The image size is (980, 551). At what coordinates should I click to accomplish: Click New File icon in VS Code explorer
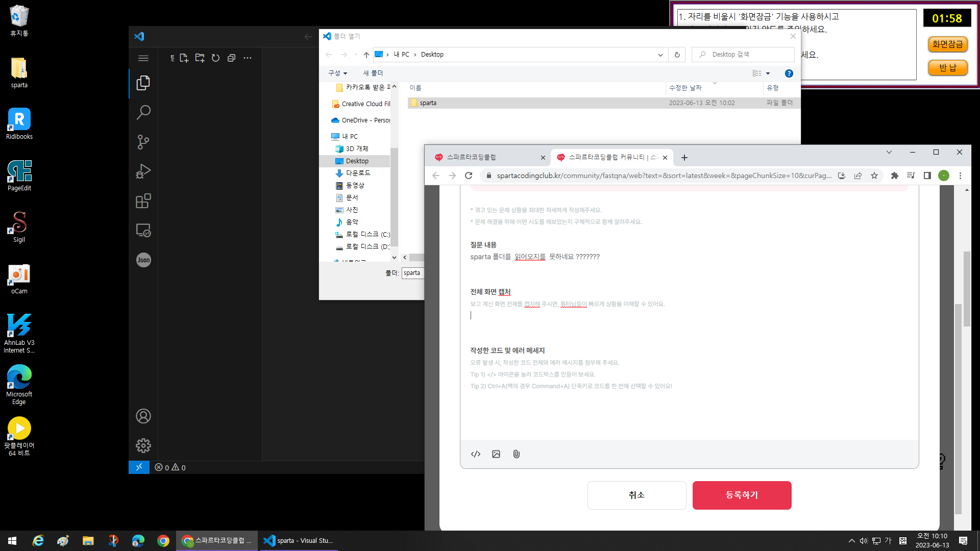coord(184,58)
